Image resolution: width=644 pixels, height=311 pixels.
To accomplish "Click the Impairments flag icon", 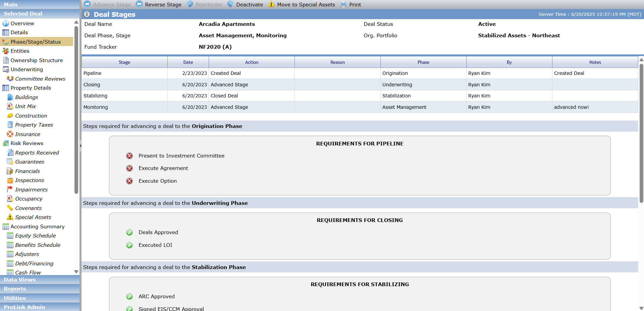I will [10, 189].
